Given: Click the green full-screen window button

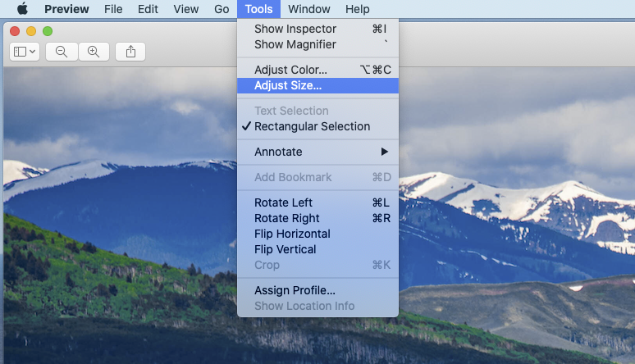Looking at the screenshot, I should 48,31.
